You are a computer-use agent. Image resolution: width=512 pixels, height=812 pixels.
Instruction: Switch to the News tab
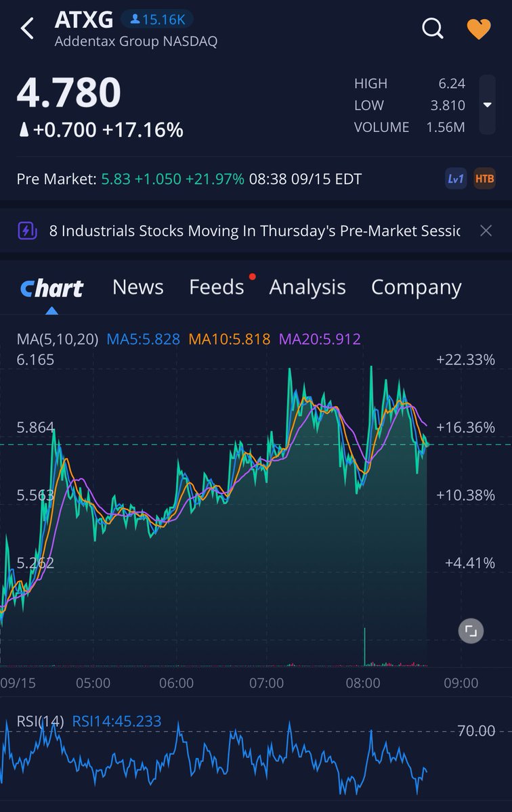pos(138,288)
